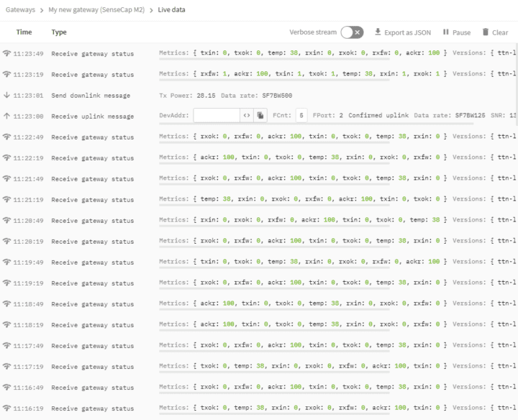
Task: Click gateway status wifi icon at 11:23:19
Action: 6,74
